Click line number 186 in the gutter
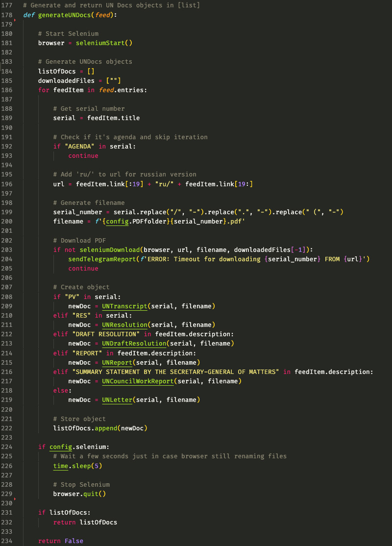Image resolution: width=392 pixels, height=546 pixels. click(x=6, y=90)
